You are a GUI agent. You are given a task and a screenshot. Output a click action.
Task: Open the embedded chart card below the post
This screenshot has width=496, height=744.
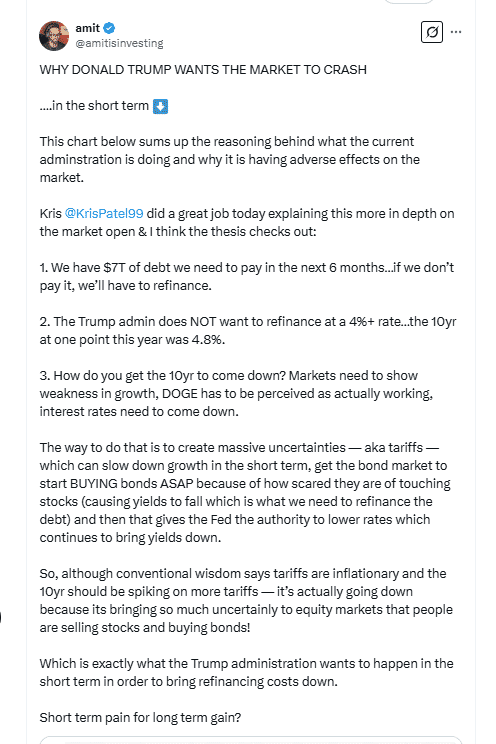click(251, 740)
